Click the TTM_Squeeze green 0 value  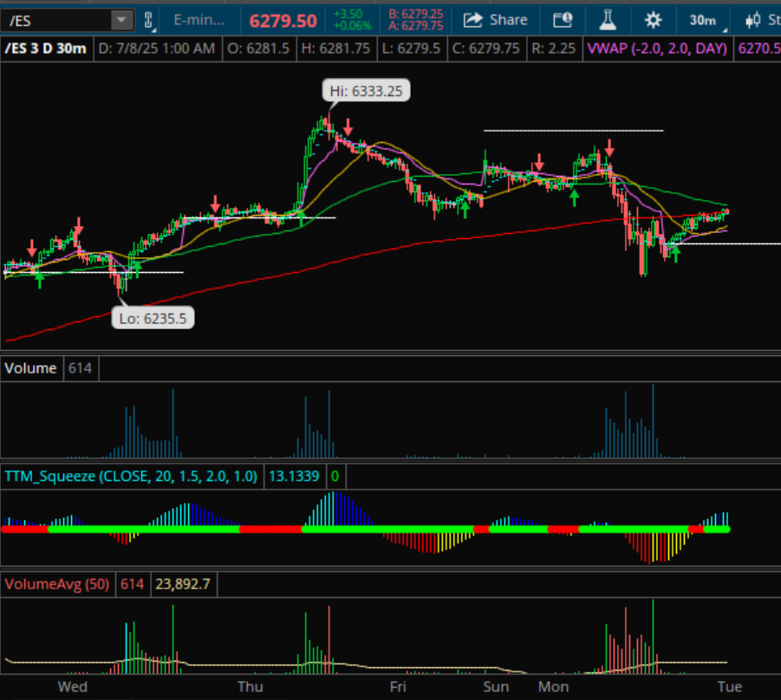(x=335, y=476)
